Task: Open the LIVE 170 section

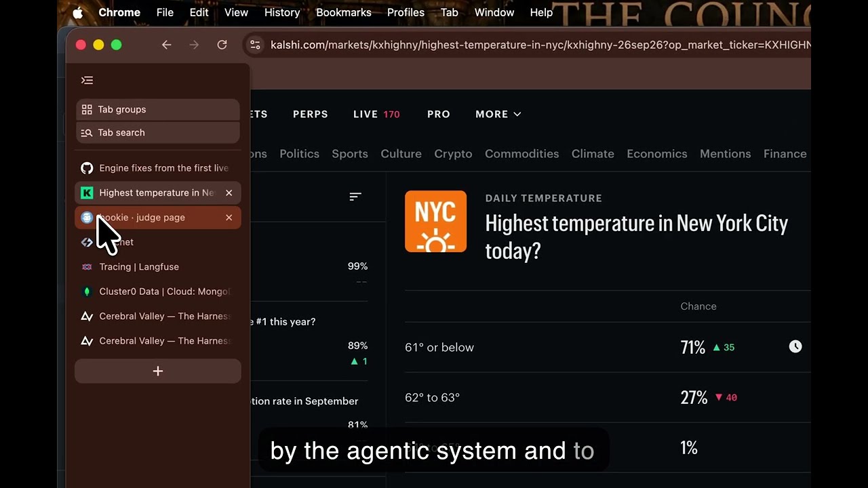Action: pos(376,114)
